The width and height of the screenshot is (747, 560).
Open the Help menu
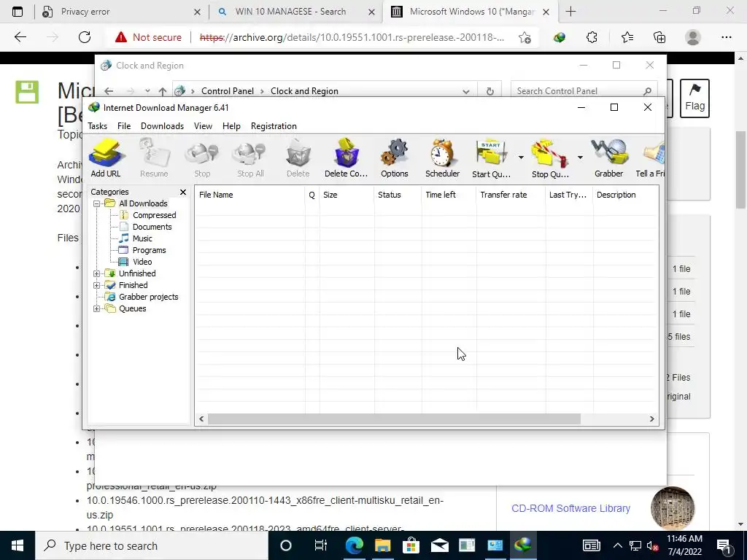(x=231, y=126)
